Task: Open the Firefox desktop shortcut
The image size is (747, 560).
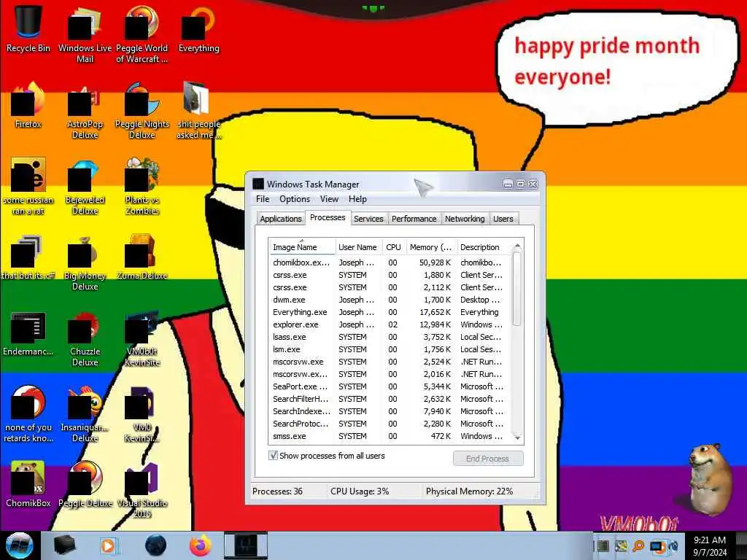Action: (28, 105)
